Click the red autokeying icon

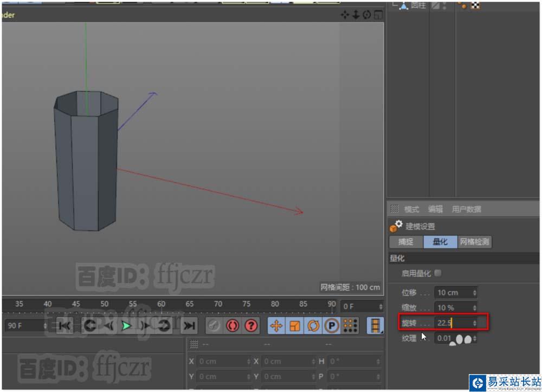point(233,325)
